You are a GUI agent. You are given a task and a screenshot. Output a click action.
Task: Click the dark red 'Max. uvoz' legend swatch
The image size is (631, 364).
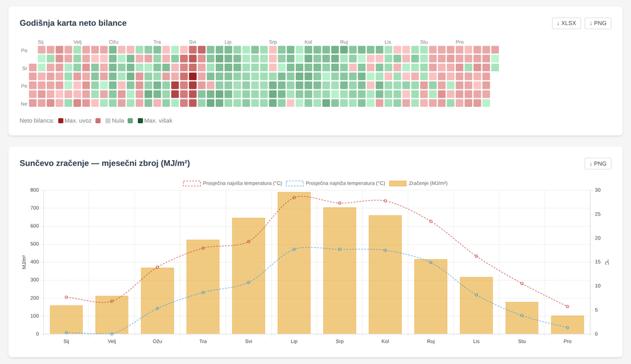click(61, 120)
